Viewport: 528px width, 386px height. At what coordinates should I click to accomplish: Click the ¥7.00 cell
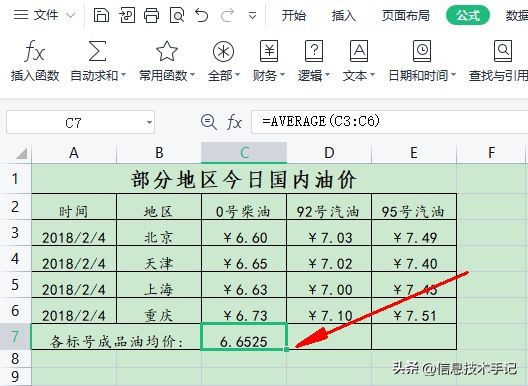pyautogui.click(x=329, y=285)
